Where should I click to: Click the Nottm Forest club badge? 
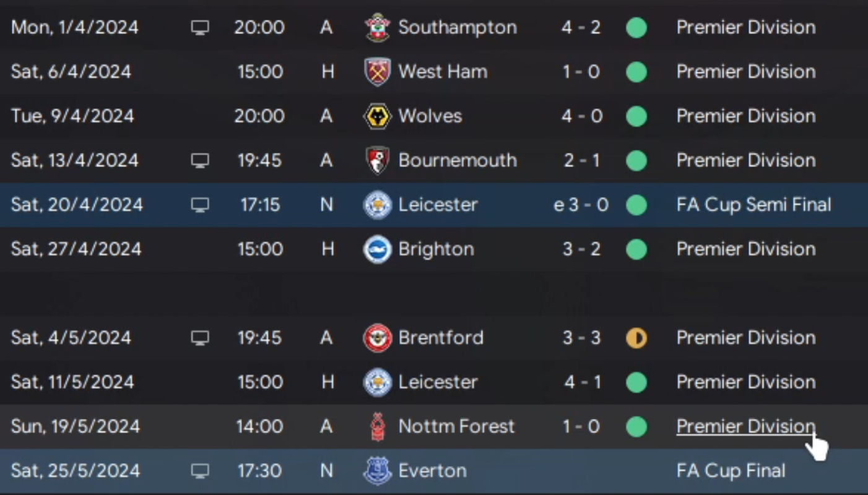377,427
